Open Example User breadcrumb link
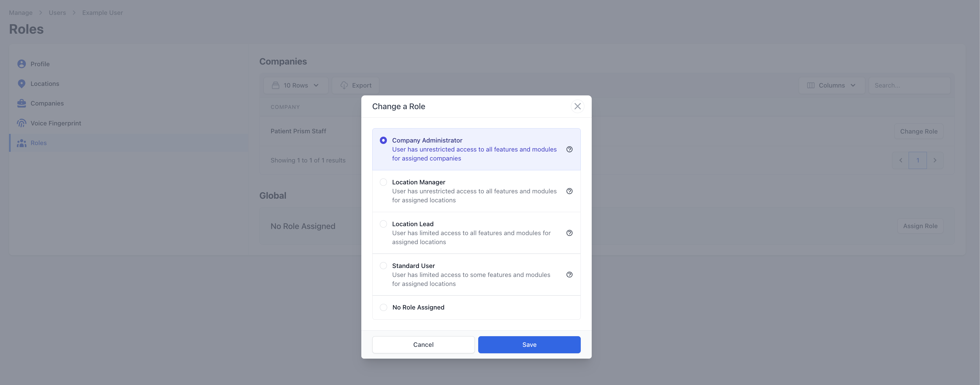Viewport: 980px width, 385px height. point(102,13)
